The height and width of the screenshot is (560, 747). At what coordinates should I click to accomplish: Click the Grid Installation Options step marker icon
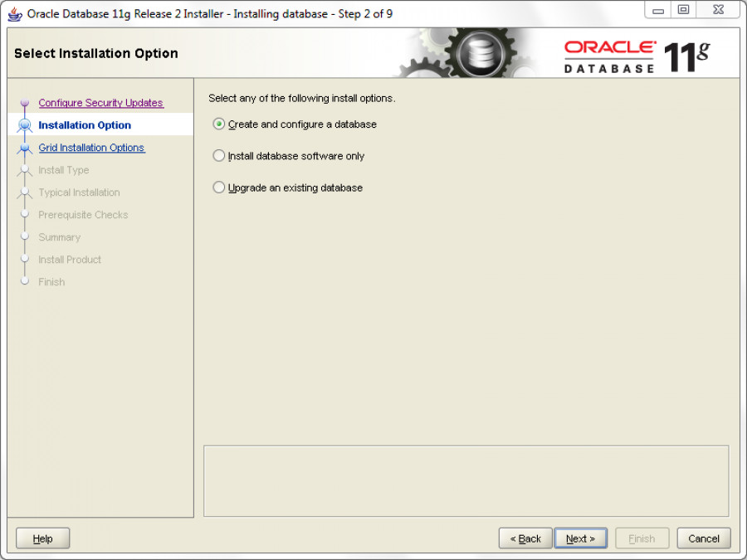pyautogui.click(x=25, y=149)
